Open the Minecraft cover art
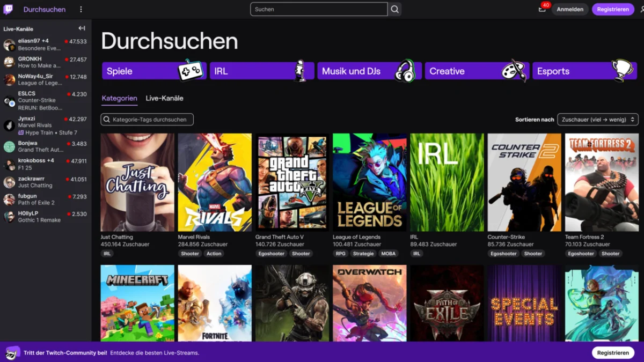 (137, 303)
